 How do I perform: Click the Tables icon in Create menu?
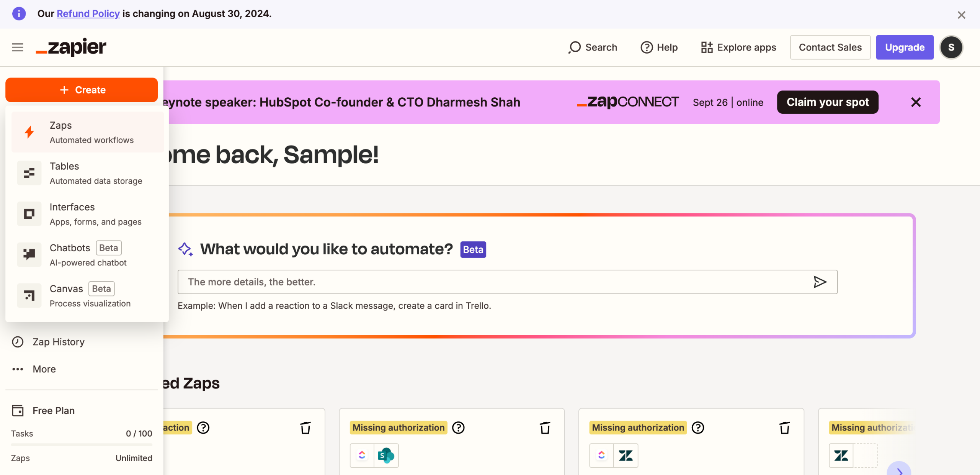(x=29, y=173)
